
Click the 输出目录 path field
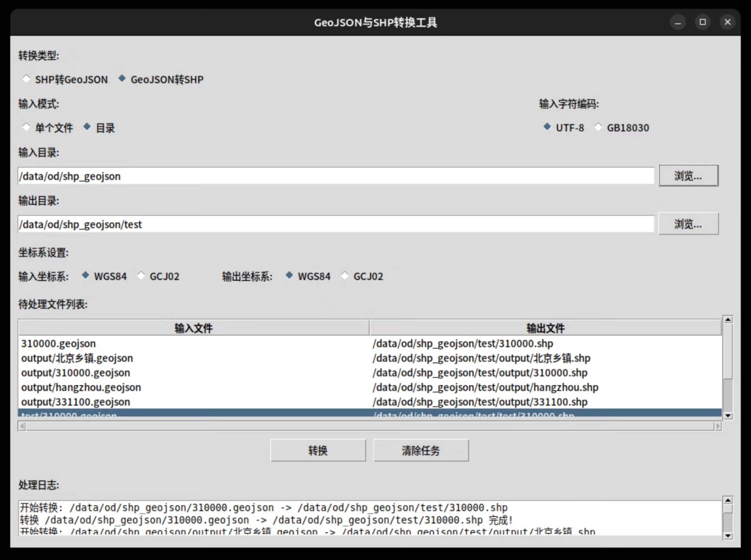coord(336,224)
